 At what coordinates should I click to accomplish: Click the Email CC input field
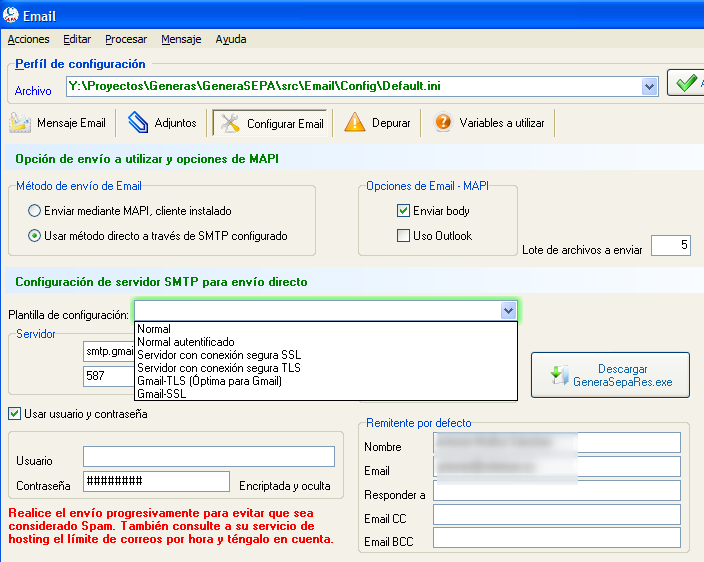(x=557, y=514)
